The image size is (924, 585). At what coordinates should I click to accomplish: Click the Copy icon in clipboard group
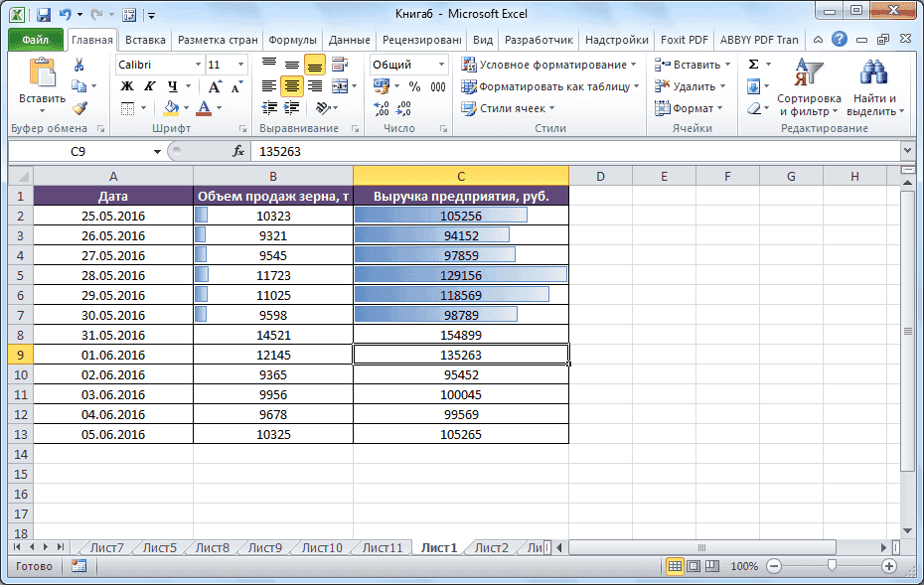coord(79,84)
